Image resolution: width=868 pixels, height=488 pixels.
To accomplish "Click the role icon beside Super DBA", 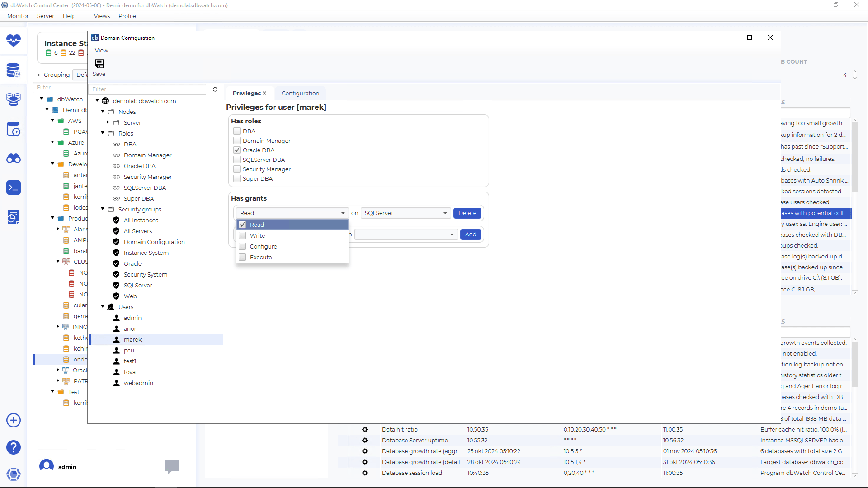I will (x=116, y=199).
